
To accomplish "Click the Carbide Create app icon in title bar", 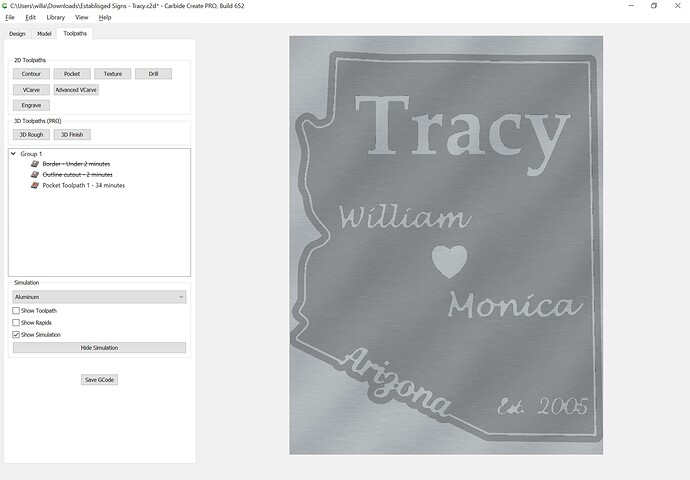I will (x=5, y=6).
